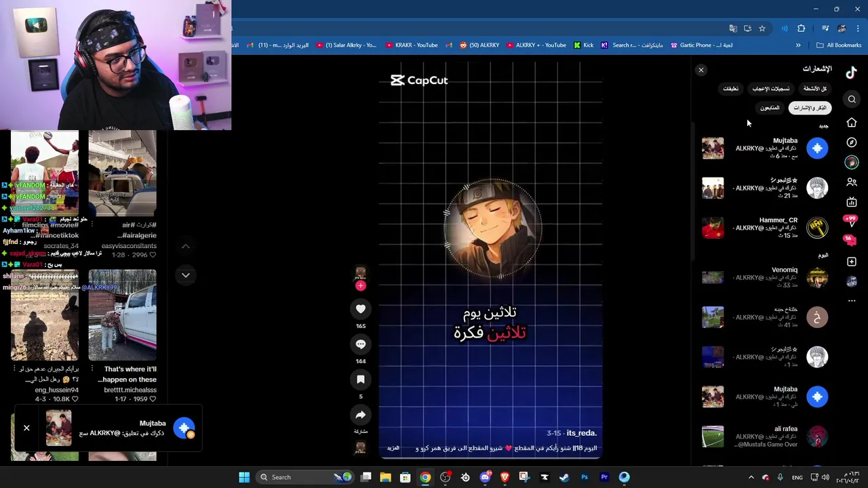Go to next video with down chevron

[186, 275]
